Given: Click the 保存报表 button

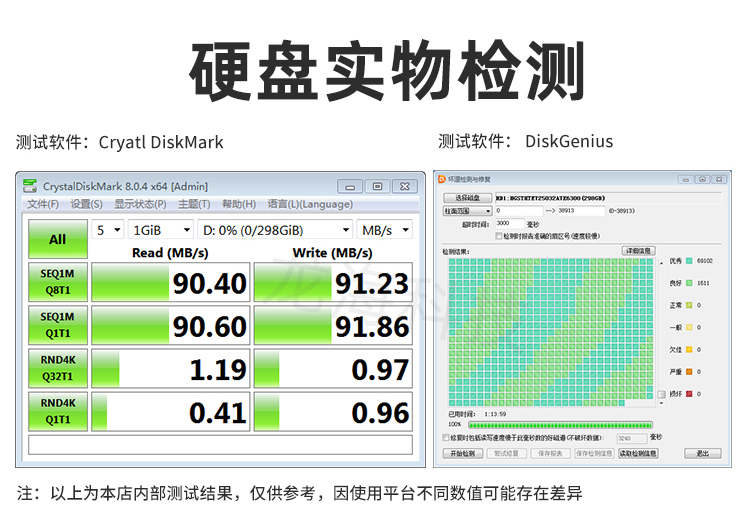Looking at the screenshot, I should [550, 453].
